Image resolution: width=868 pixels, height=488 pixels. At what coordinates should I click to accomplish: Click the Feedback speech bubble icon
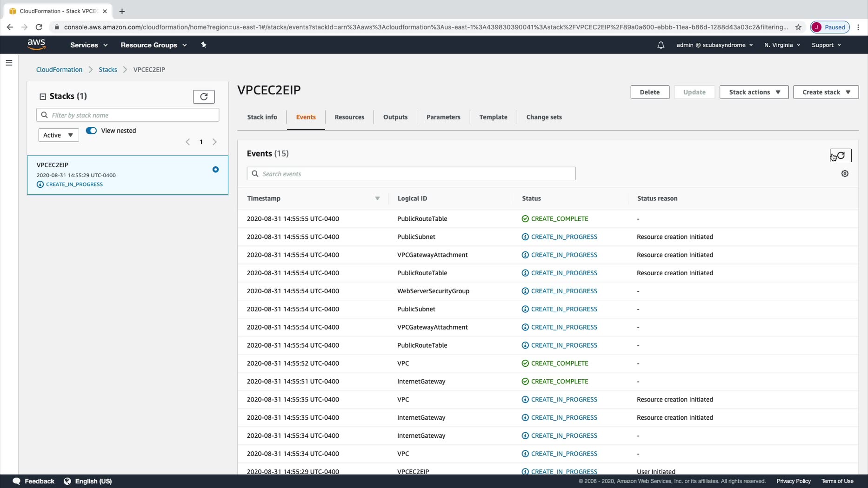(x=17, y=481)
